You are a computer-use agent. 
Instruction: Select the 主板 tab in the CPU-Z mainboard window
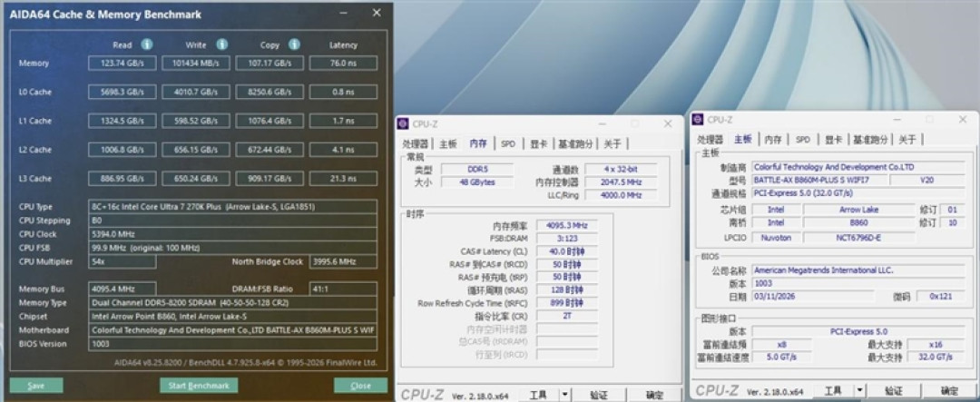(743, 139)
